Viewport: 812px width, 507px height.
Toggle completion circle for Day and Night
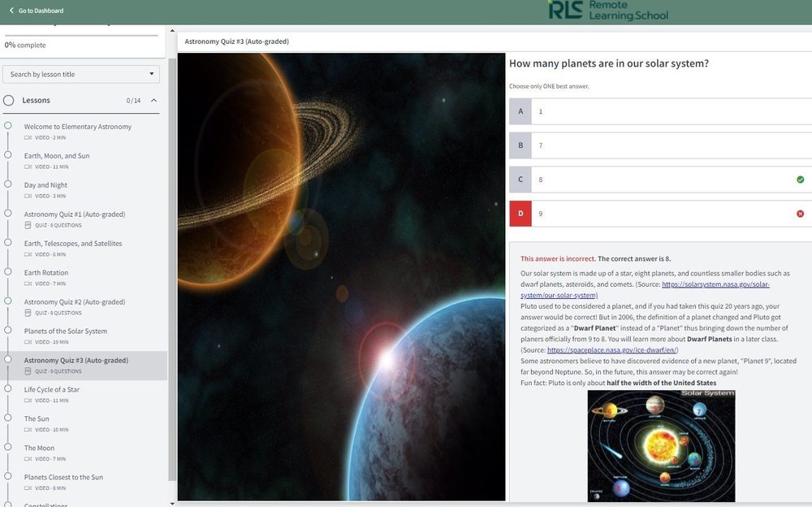pos(8,184)
